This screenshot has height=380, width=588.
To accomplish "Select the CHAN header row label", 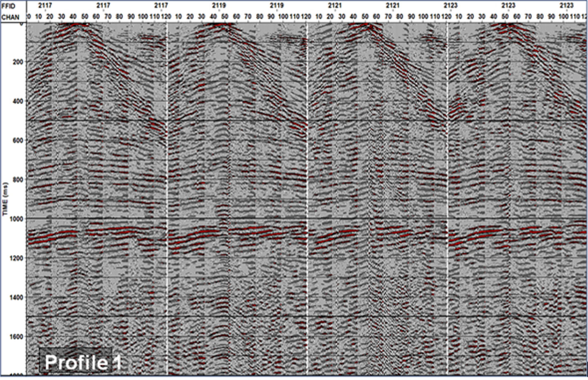I will 10,18.
